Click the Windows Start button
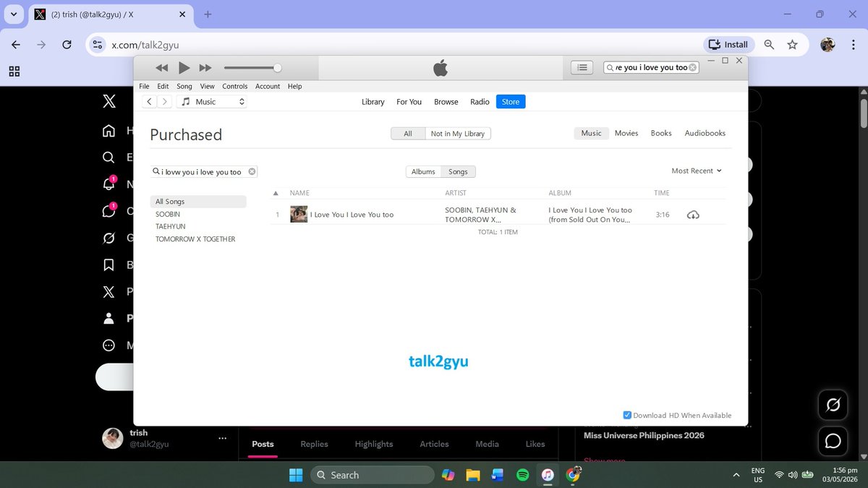Image resolution: width=868 pixels, height=488 pixels. click(x=297, y=475)
